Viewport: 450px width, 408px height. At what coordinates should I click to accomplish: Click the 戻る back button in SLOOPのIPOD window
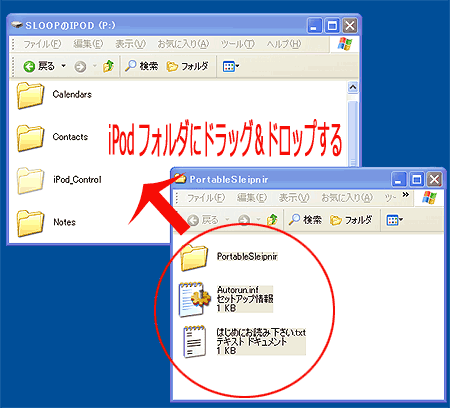pyautogui.click(x=38, y=66)
